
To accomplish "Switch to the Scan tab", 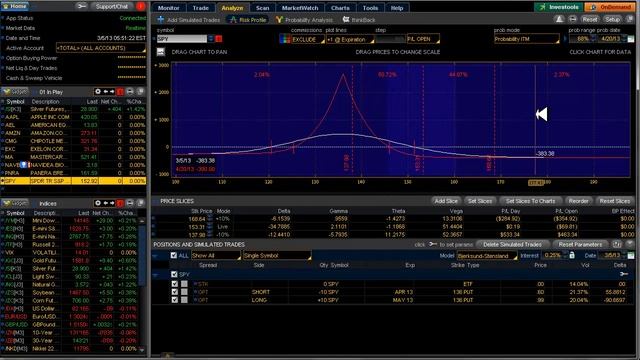I will coord(262,8).
